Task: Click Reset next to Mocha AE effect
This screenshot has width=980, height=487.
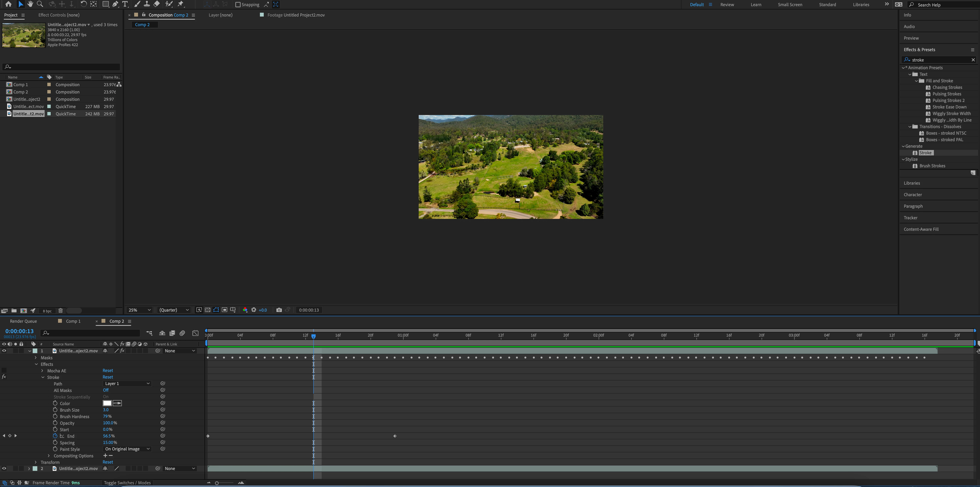Action: [108, 370]
